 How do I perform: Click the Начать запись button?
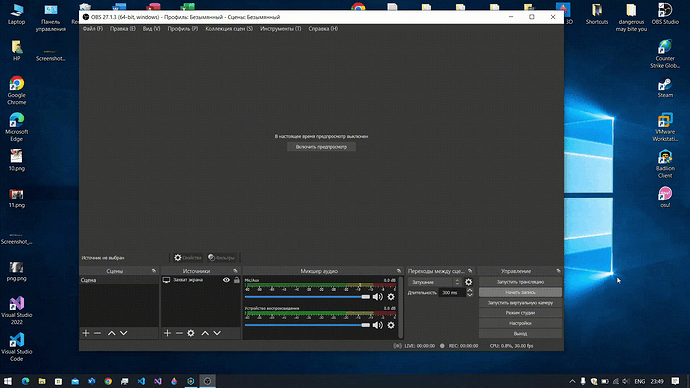tap(520, 292)
